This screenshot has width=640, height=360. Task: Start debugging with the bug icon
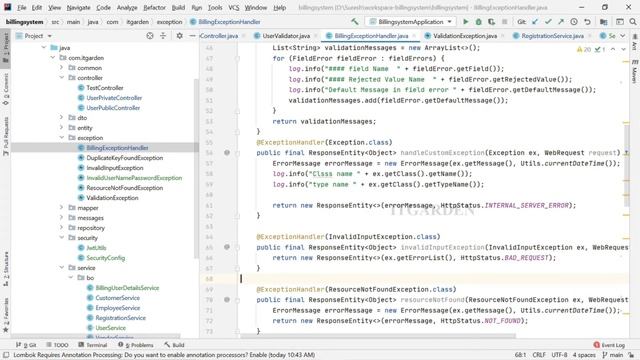pos(478,22)
